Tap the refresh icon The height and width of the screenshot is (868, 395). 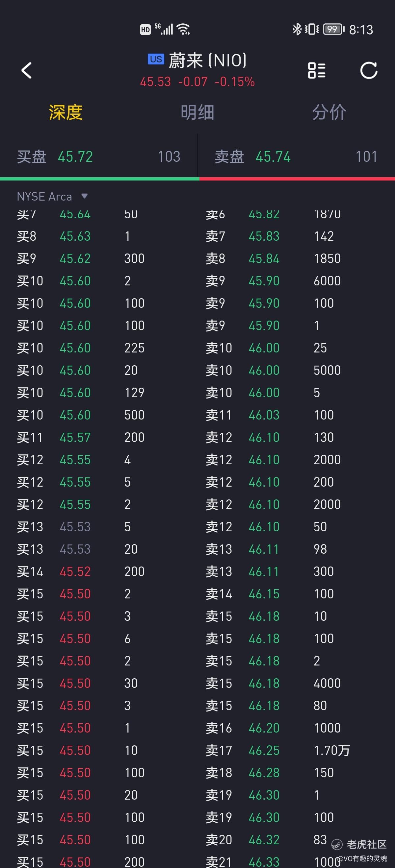[x=368, y=70]
